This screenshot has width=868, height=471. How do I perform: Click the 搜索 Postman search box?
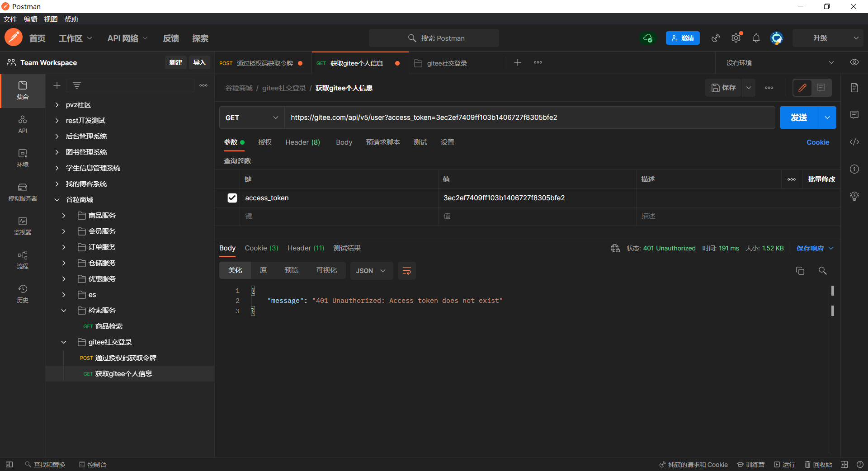(x=434, y=38)
